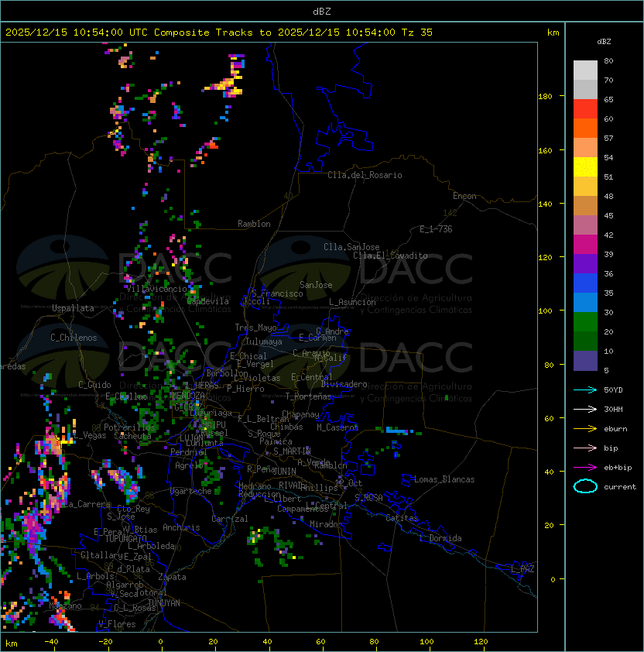Select the 'Anchoris' place label
Image resolution: width=644 pixels, height=652 pixels.
tap(181, 527)
